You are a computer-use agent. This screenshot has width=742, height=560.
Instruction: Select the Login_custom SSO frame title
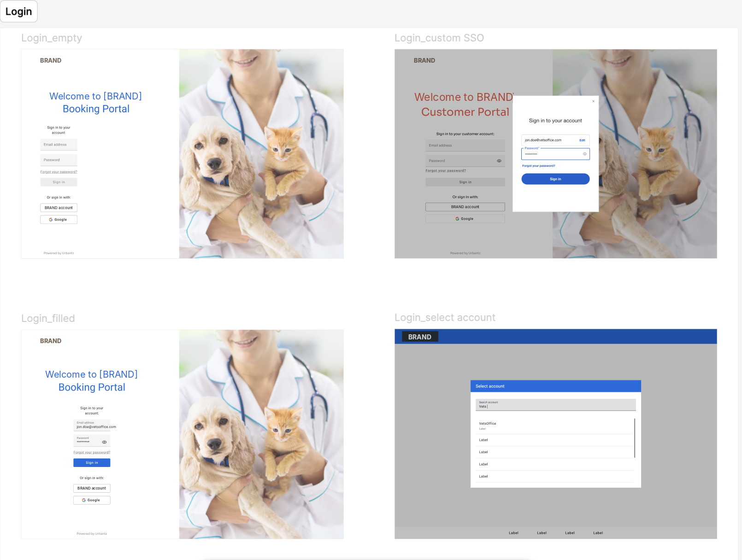[439, 38]
